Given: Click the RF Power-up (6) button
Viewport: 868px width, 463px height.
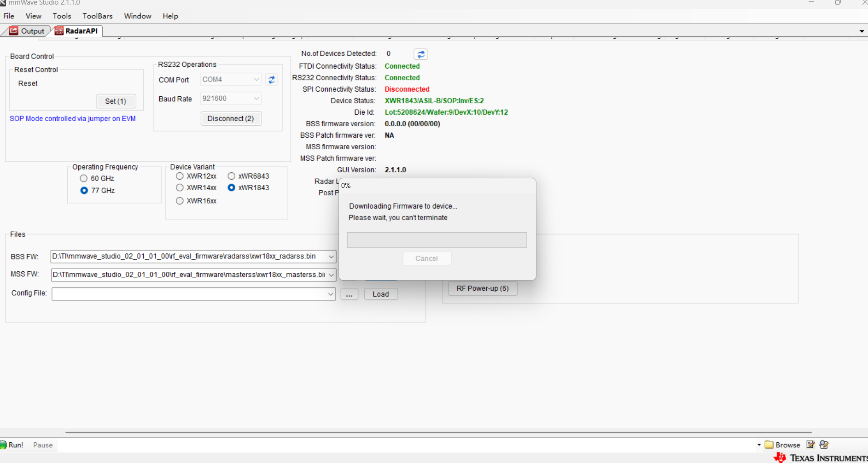Looking at the screenshot, I should [x=483, y=288].
